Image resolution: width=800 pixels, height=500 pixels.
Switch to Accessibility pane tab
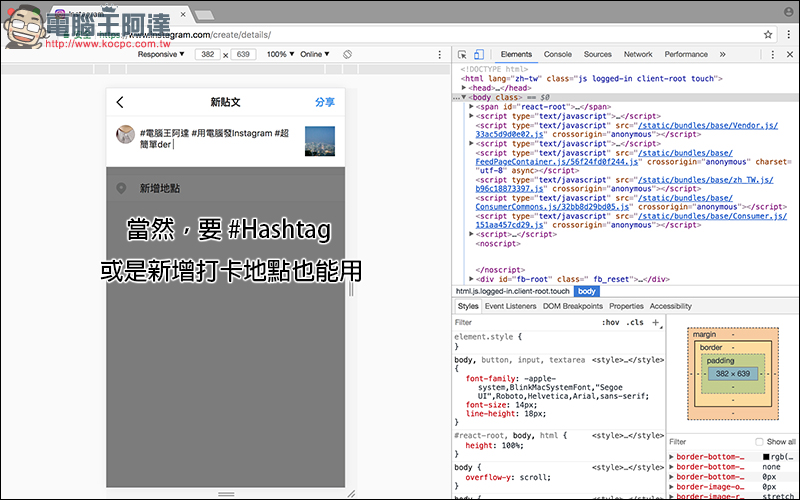tap(670, 306)
